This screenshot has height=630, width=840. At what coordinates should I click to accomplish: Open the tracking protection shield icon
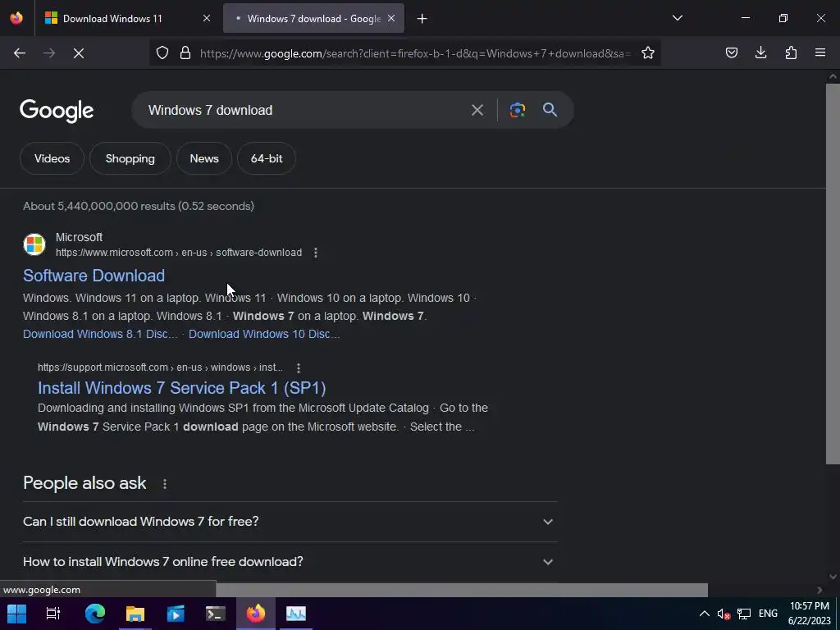162,53
